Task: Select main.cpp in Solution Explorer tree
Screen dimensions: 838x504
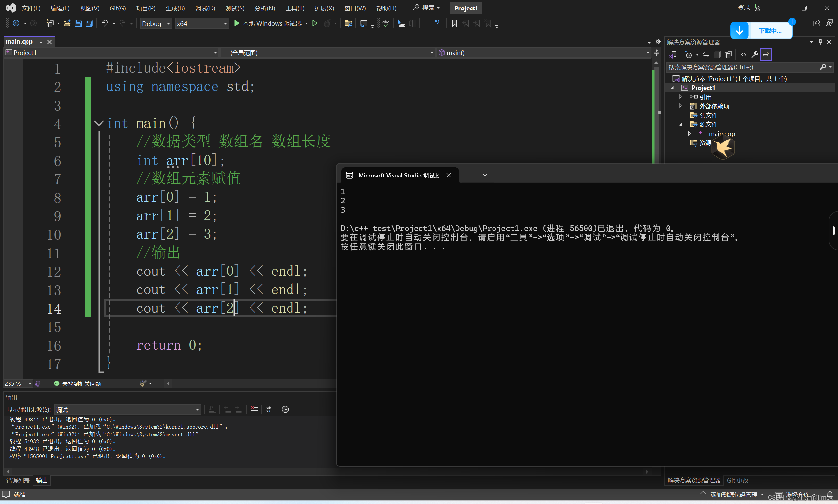Action: (x=721, y=134)
